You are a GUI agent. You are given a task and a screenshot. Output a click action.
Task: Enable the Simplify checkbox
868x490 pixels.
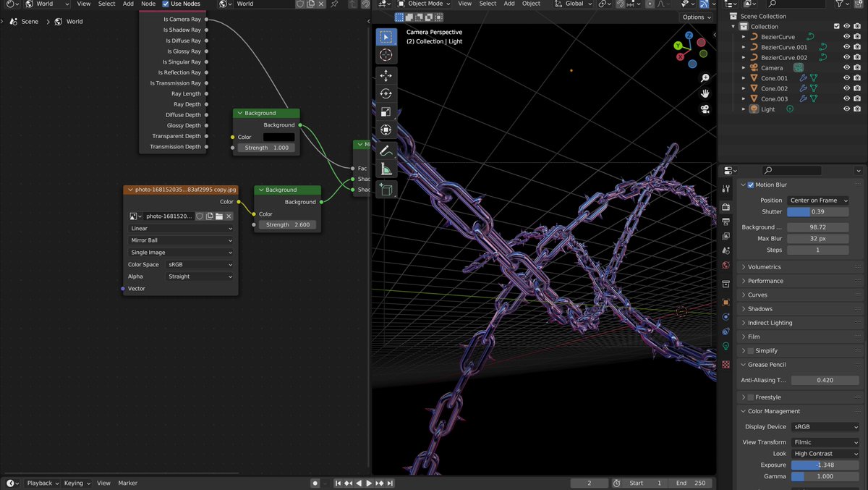pyautogui.click(x=751, y=350)
